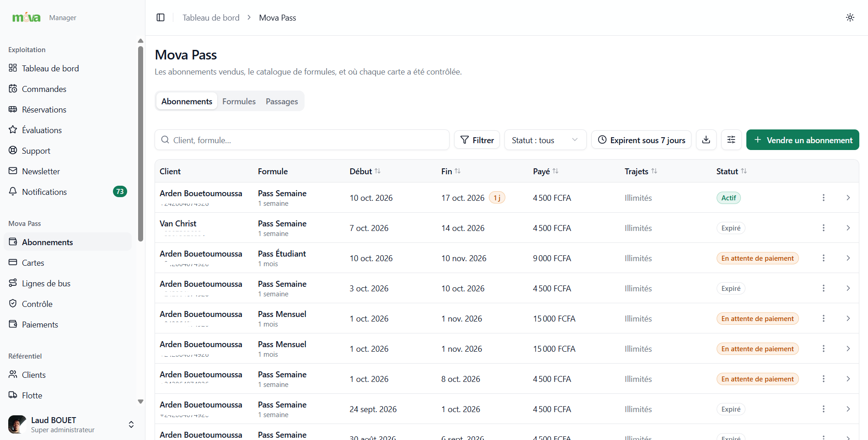
Task: Open Contrôle in sidebar
Action: 68,304
